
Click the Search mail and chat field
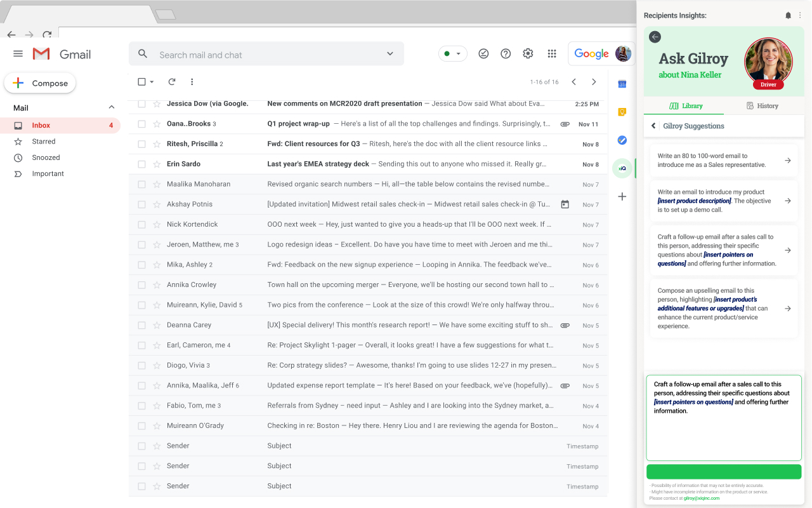point(266,55)
